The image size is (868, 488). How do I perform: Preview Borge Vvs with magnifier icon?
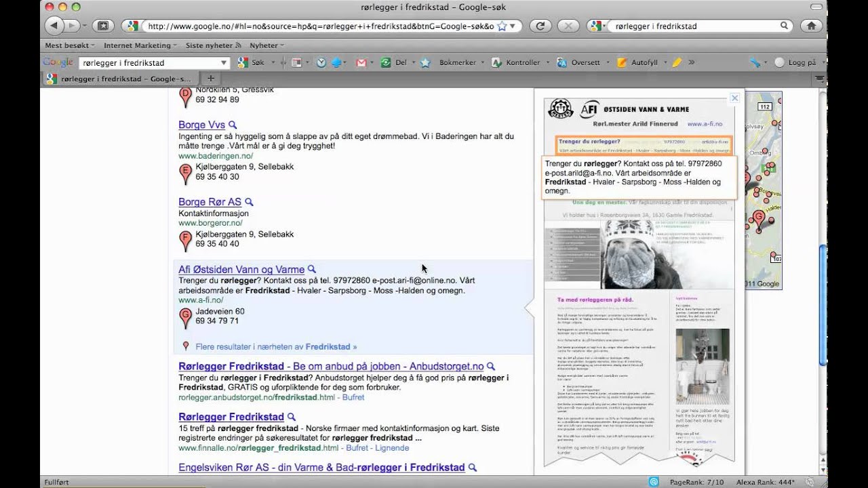tap(233, 125)
